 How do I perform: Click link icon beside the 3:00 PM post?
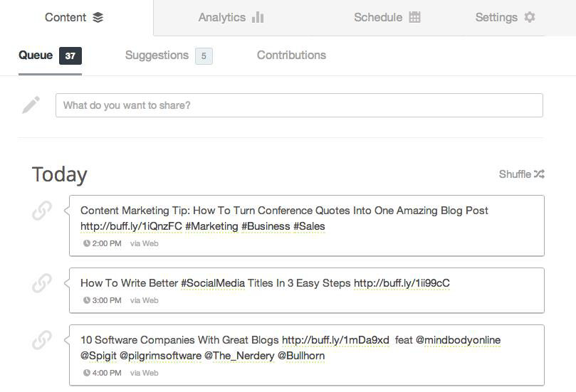click(42, 283)
